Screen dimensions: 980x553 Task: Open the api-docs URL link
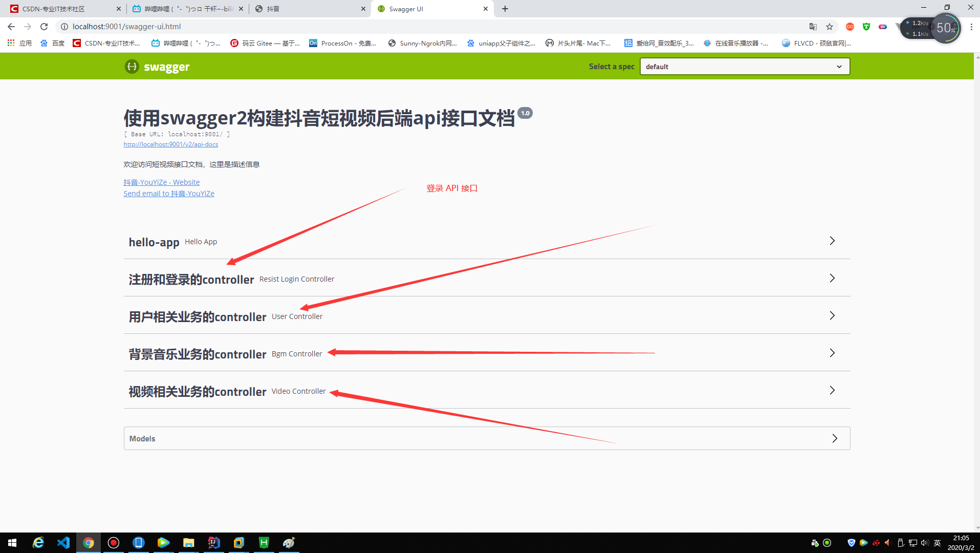pyautogui.click(x=171, y=144)
